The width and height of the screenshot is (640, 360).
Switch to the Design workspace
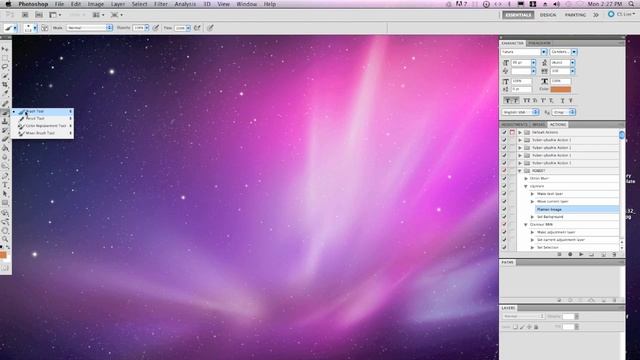[x=548, y=15]
